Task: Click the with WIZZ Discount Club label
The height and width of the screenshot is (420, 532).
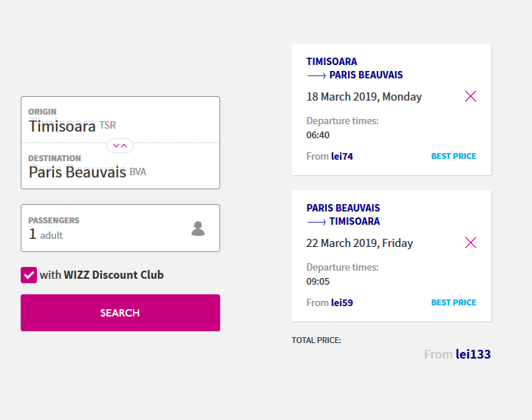Action: tap(101, 274)
